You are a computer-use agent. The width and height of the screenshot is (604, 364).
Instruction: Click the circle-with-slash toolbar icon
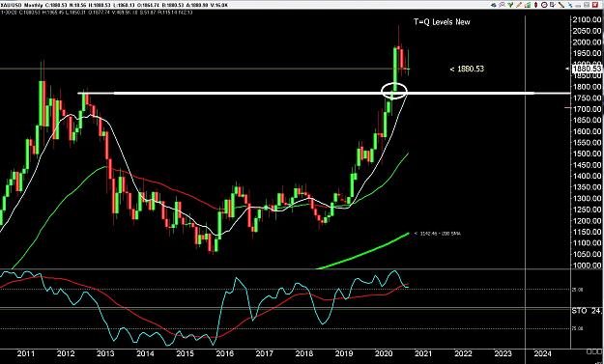pyautogui.click(x=544, y=5)
